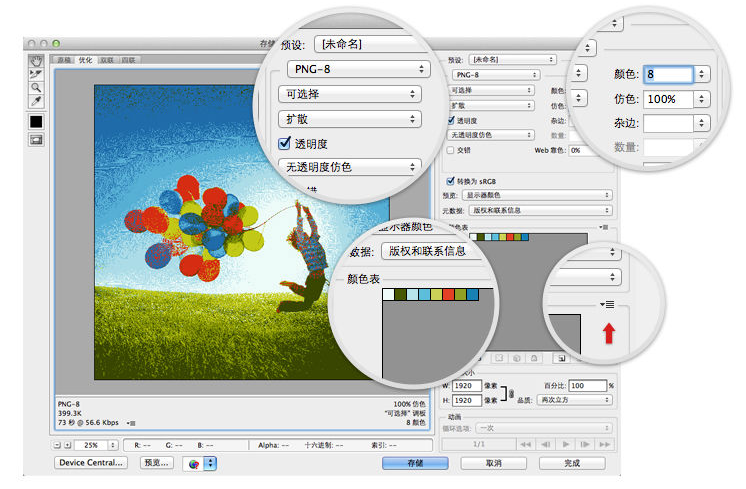The height and width of the screenshot is (489, 746).
Task: Open the unmagnified 无透明度仿色 dropdown
Action: click(x=491, y=135)
